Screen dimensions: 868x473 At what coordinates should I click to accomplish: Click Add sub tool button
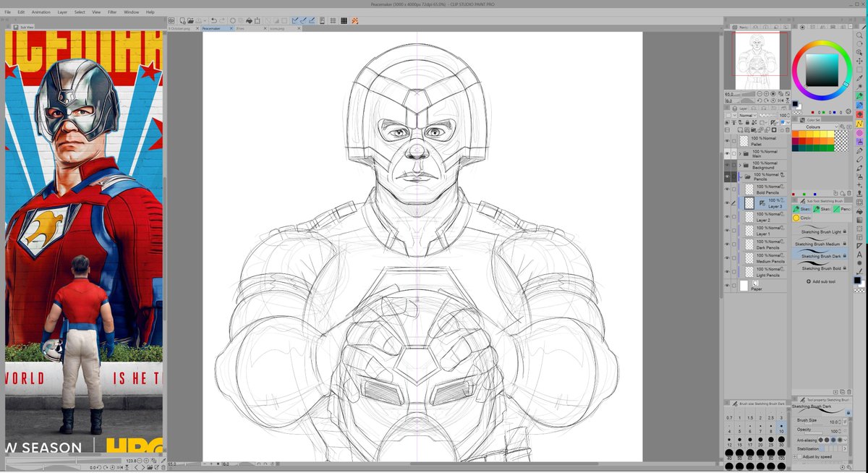coord(820,281)
